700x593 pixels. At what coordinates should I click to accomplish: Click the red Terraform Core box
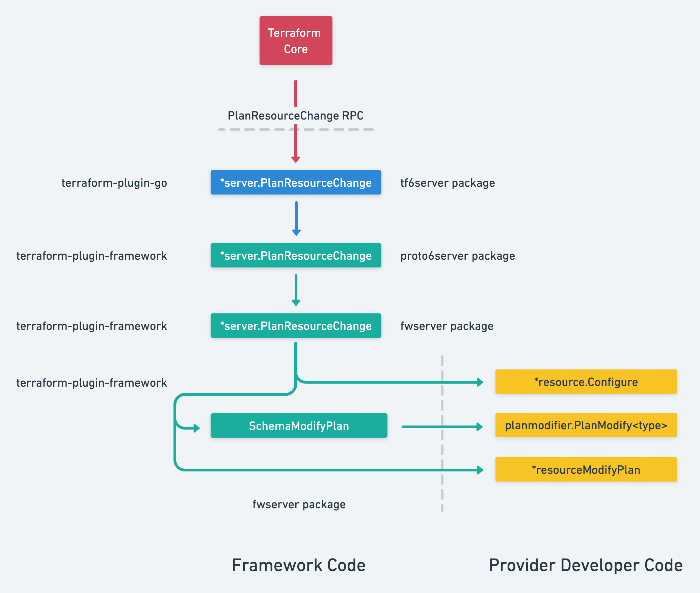point(296,41)
